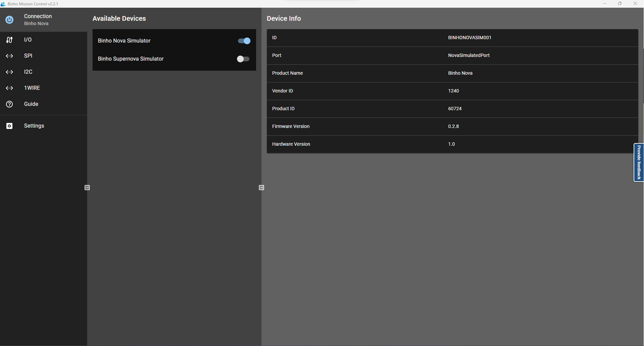Enable the Binho Supernova Simulator toggle
The image size is (644, 346).
tap(243, 59)
